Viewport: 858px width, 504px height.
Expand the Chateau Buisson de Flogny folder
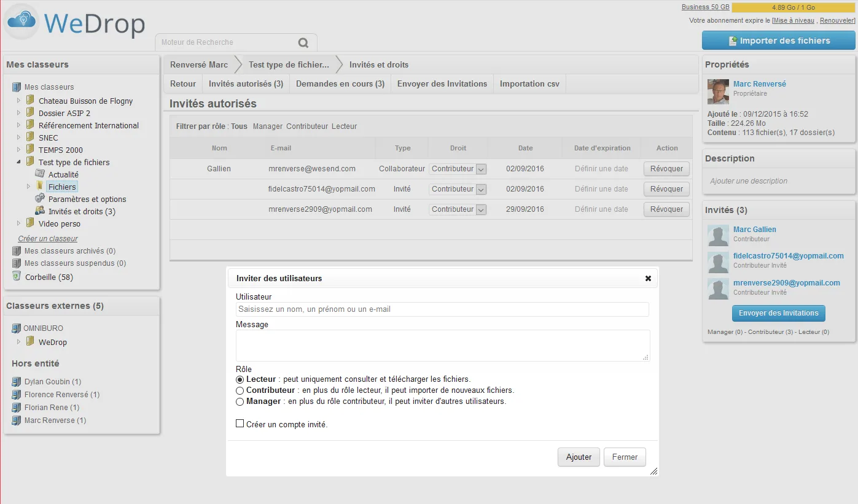[x=18, y=101]
